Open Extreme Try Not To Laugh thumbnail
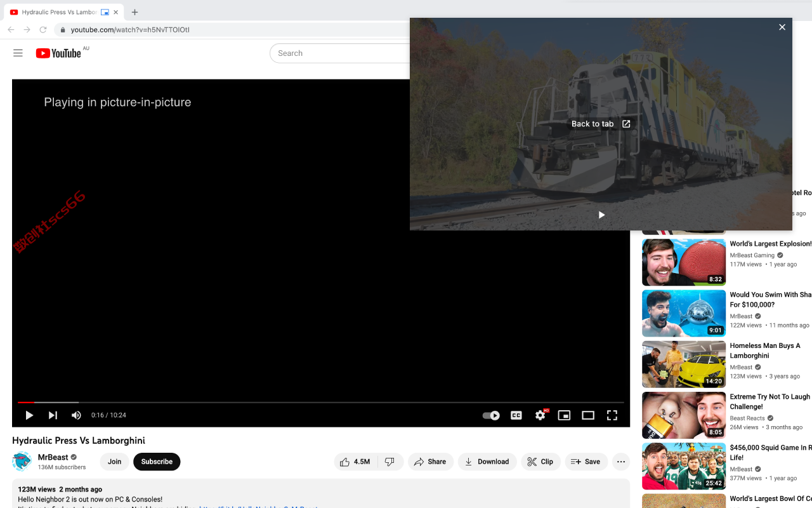Viewport: 812px width, 508px height. (x=684, y=415)
